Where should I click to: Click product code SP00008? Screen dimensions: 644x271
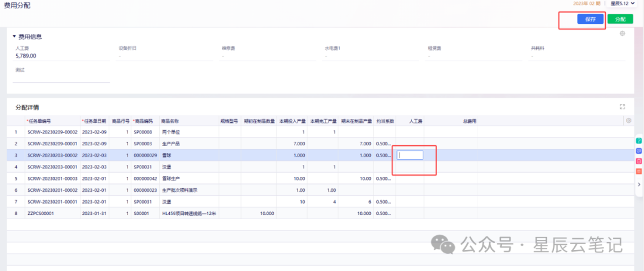[143, 132]
